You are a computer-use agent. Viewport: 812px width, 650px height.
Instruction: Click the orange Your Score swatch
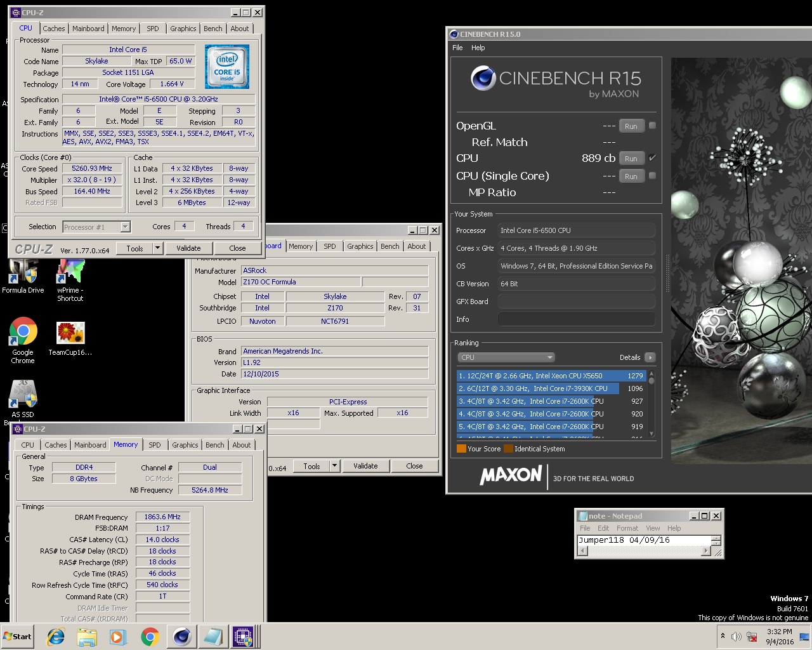(x=461, y=449)
